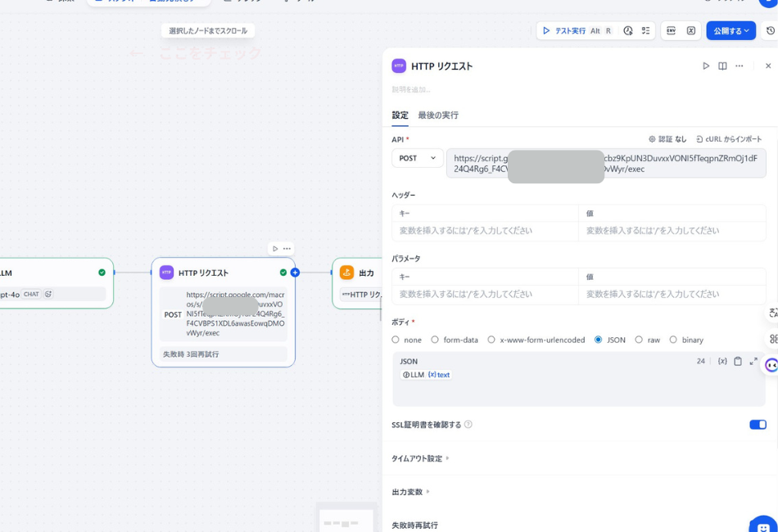Copy the JSON body using clipboard icon
Viewport: 778px width, 532px height.
(x=737, y=361)
